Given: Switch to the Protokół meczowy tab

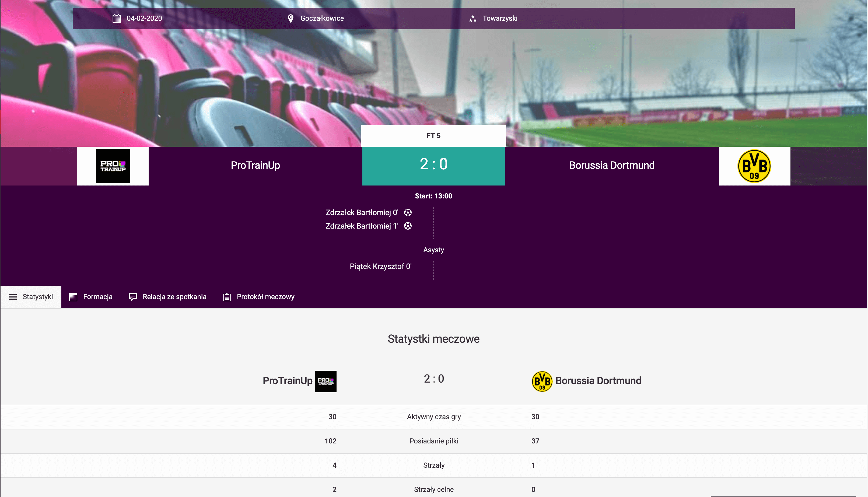Looking at the screenshot, I should pyautogui.click(x=259, y=297).
